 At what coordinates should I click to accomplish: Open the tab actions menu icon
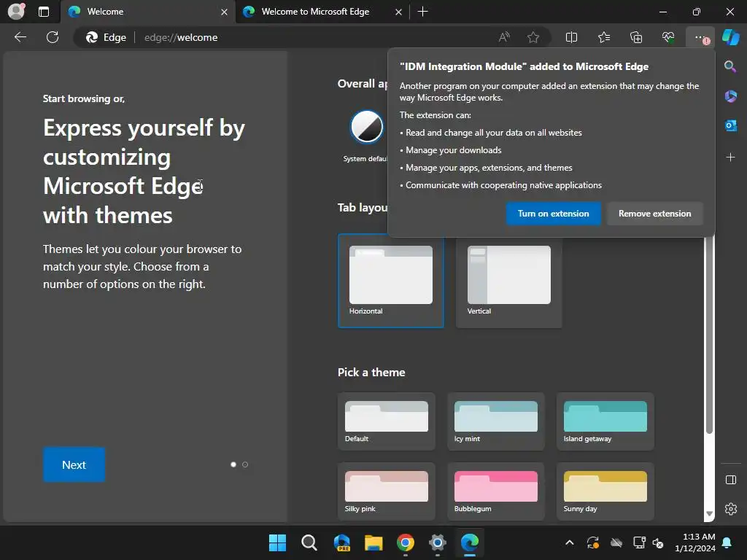44,12
